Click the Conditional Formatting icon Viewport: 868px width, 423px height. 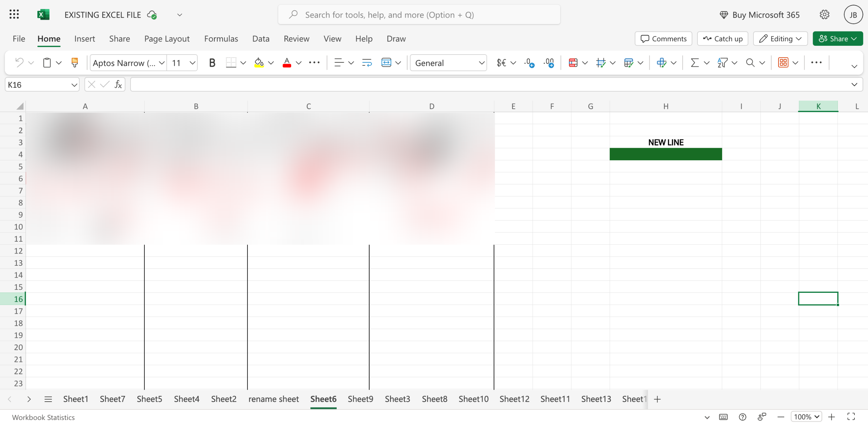(573, 63)
